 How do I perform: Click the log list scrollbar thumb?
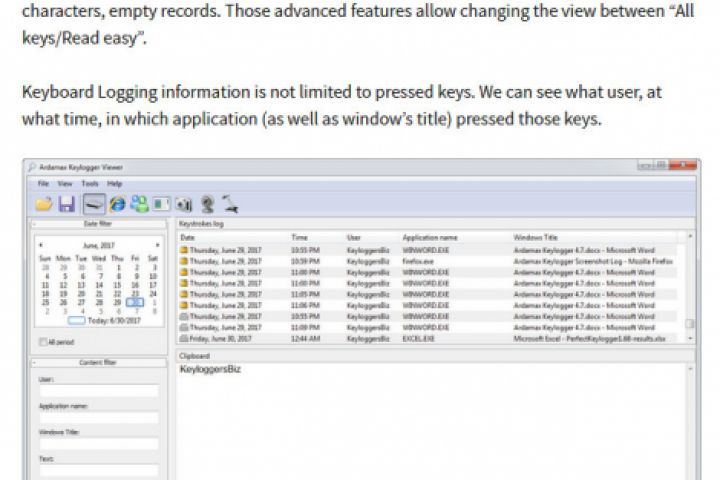689,323
